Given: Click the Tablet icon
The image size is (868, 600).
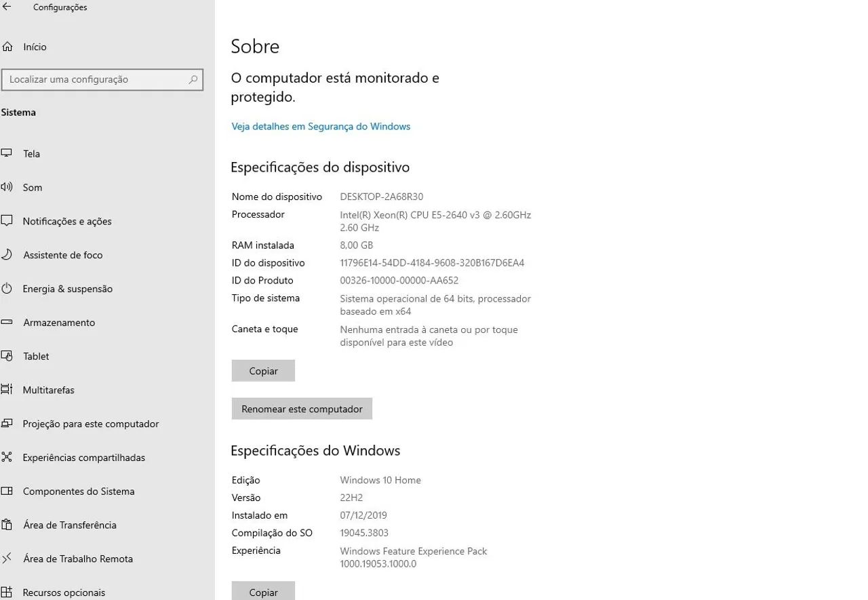Looking at the screenshot, I should pos(7,356).
